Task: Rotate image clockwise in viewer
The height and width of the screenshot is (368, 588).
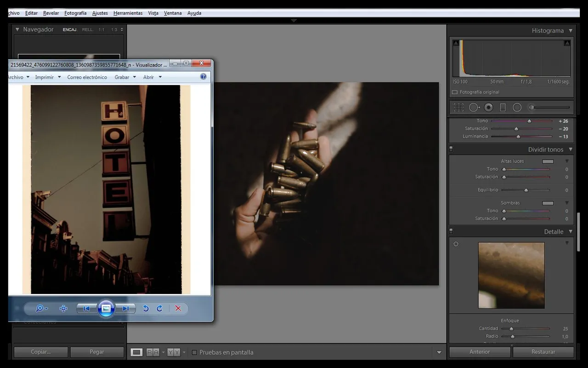Action: pyautogui.click(x=159, y=309)
